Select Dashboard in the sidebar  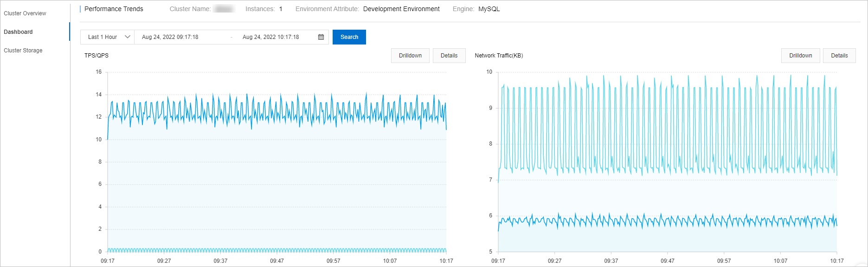click(x=19, y=32)
